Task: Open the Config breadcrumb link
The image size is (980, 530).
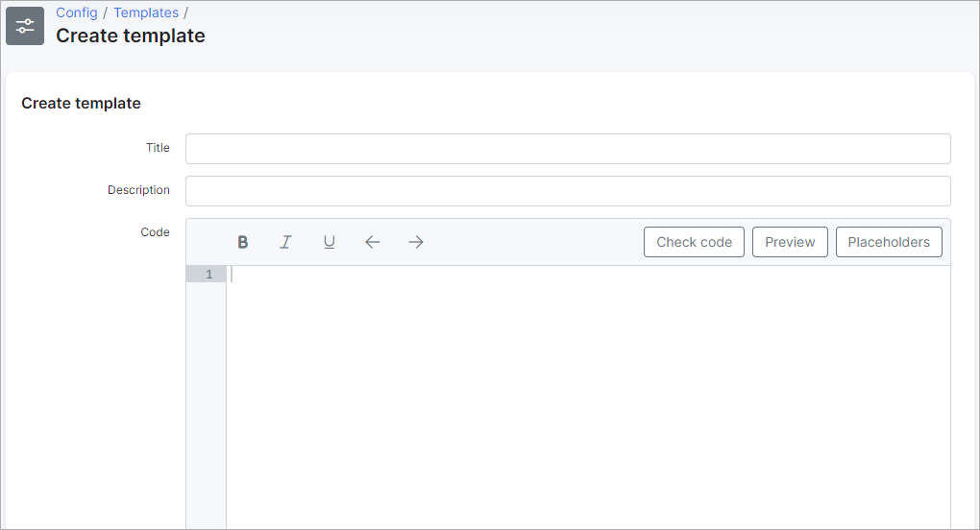Action: click(x=77, y=12)
